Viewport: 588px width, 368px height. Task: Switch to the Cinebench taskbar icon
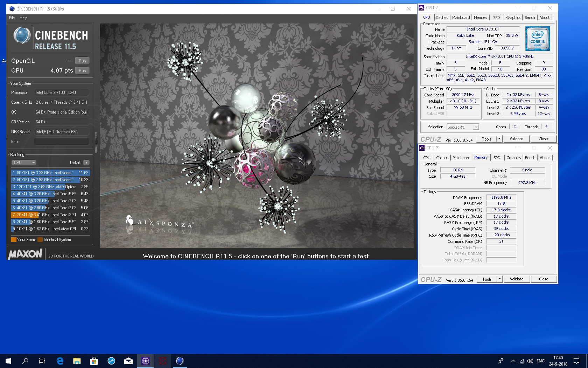point(180,361)
